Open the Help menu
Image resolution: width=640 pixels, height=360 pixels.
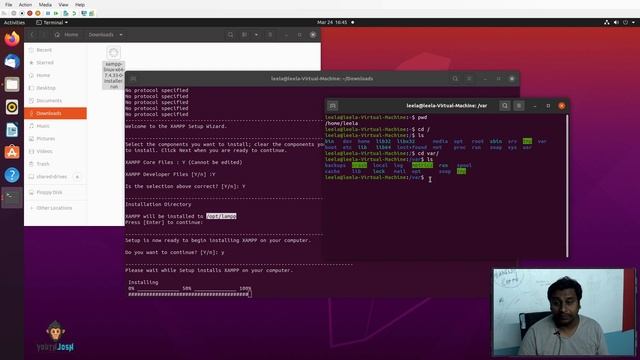click(80, 4)
